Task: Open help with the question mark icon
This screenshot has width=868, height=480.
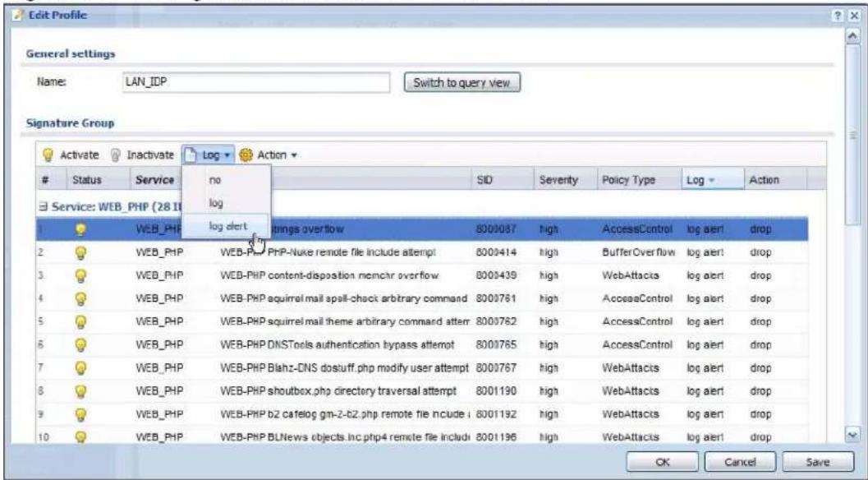Action: [840, 16]
